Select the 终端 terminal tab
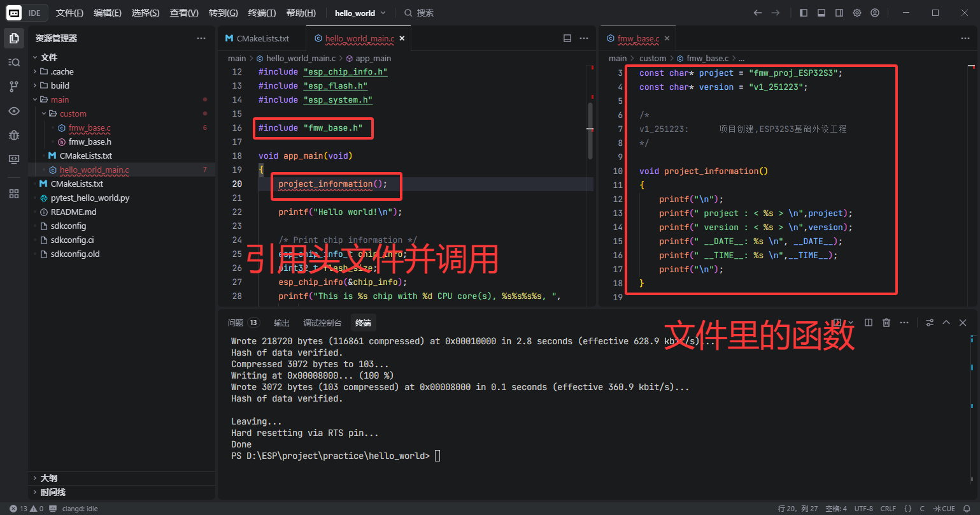980x515 pixels. coord(363,323)
